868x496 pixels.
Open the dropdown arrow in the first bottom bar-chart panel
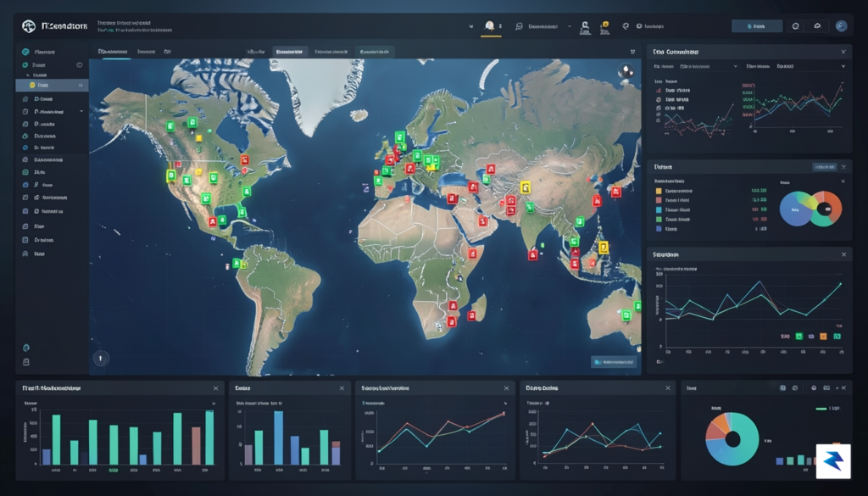tap(214, 404)
